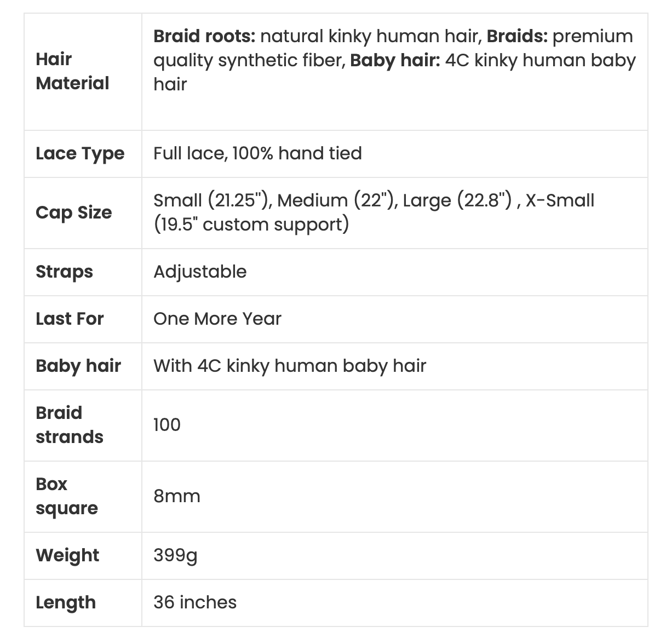Click the bold Braid roots text
This screenshot has height=644, width=666.
click(x=204, y=36)
